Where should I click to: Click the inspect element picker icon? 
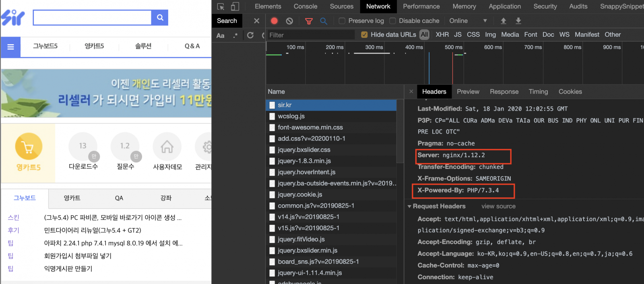point(221,6)
